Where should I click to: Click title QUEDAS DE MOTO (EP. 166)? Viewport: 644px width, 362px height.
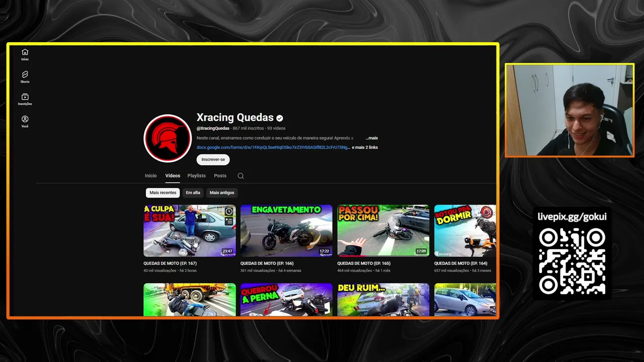(267, 263)
